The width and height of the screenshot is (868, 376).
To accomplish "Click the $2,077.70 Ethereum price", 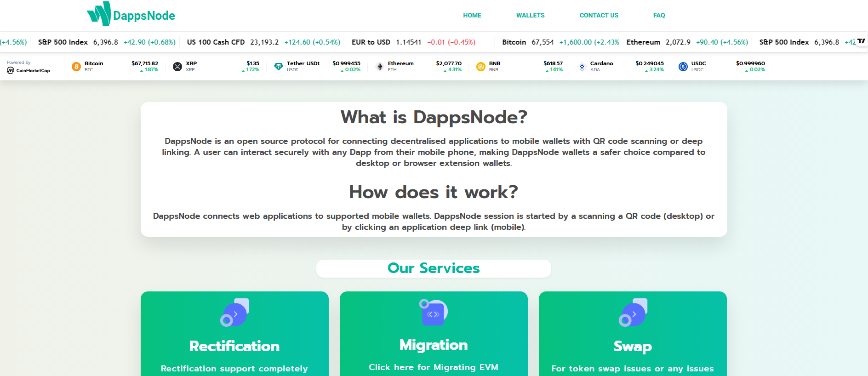I will click(x=449, y=63).
